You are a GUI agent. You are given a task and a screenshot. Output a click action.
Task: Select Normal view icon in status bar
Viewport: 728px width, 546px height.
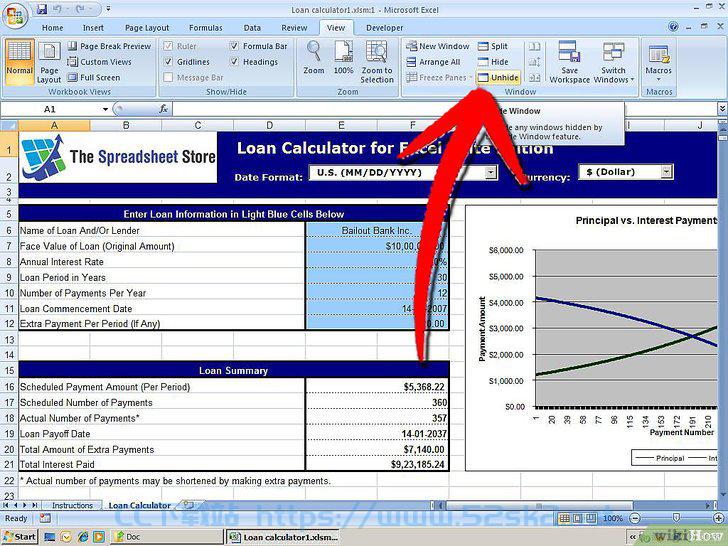564,518
